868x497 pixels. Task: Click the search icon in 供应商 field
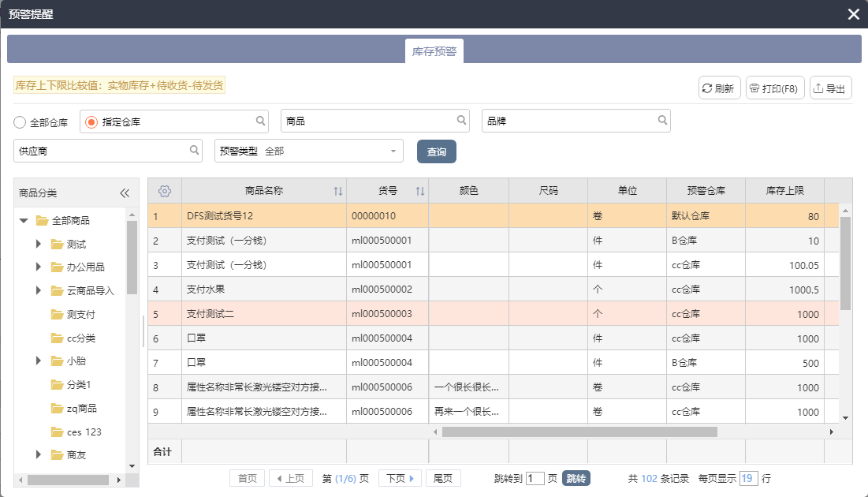click(x=195, y=150)
